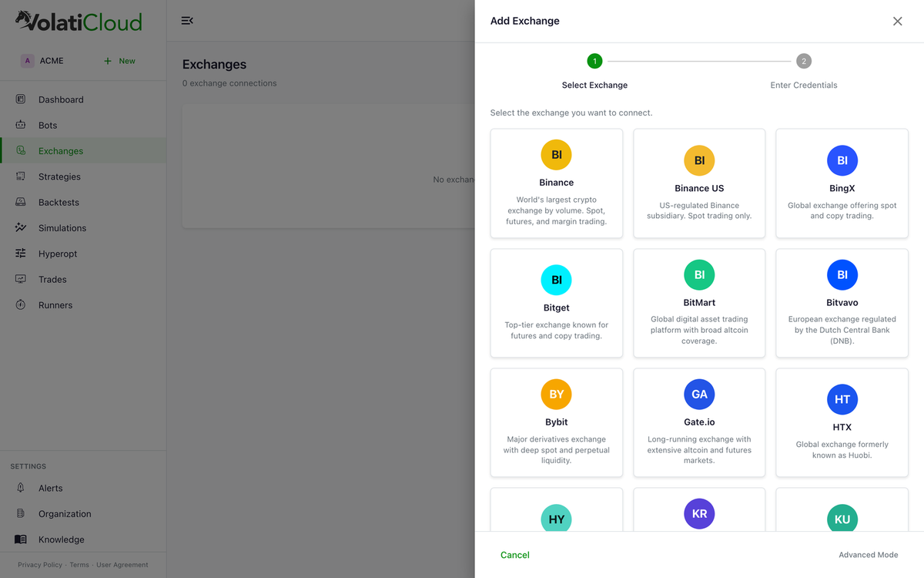Open the Knowledge section
Viewport: 924px width, 578px height.
[83, 539]
